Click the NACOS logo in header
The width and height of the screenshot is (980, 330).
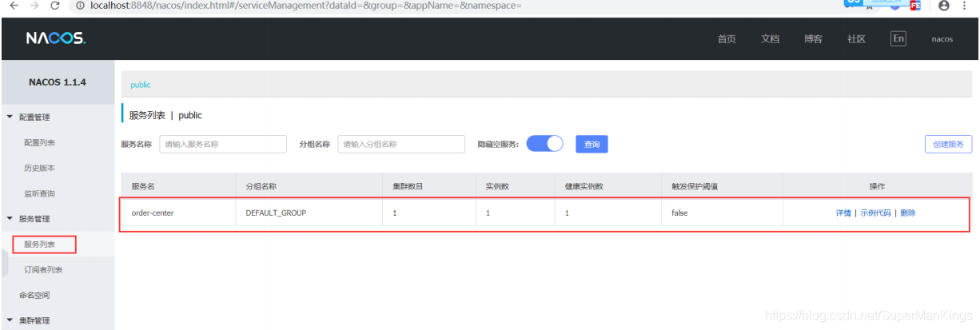point(55,38)
